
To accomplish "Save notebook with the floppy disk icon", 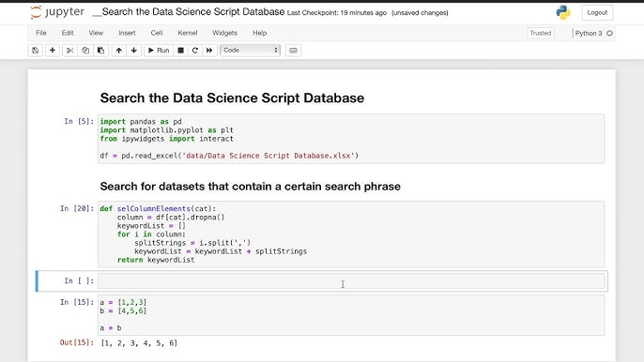I will [x=36, y=51].
